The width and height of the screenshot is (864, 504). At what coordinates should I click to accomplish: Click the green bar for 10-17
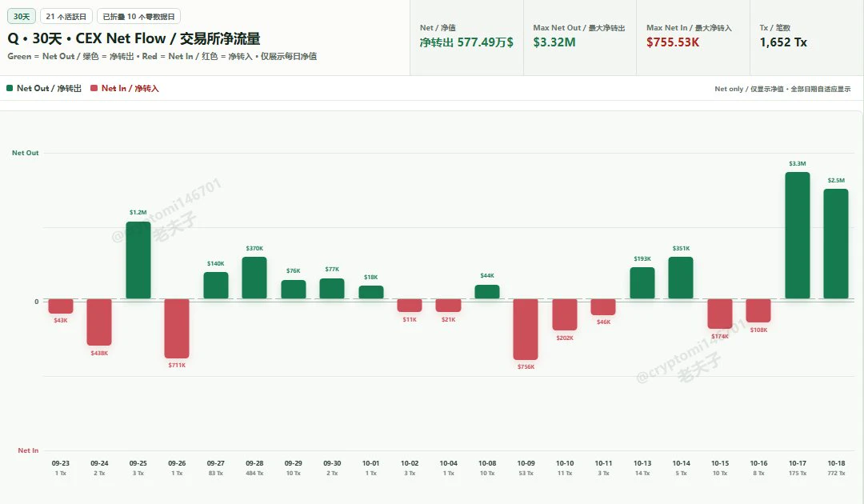pyautogui.click(x=798, y=236)
